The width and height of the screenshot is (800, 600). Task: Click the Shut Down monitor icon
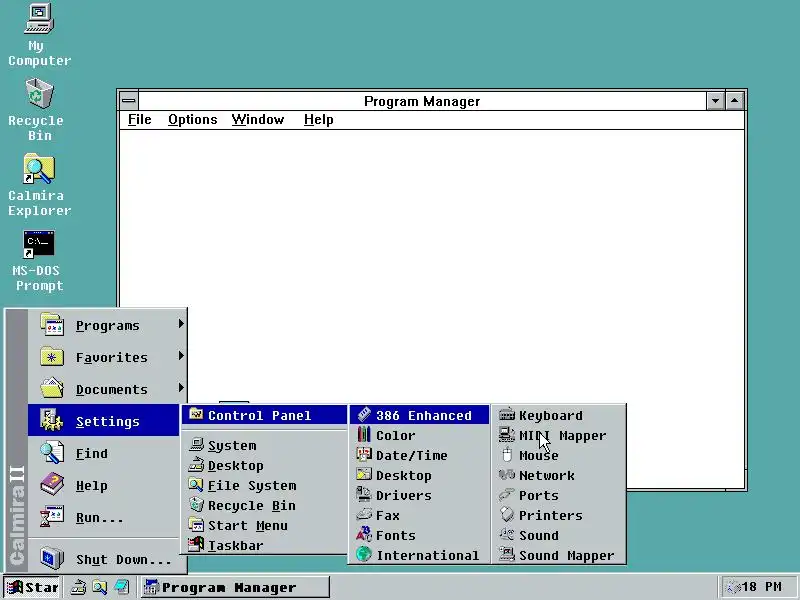[x=52, y=558]
